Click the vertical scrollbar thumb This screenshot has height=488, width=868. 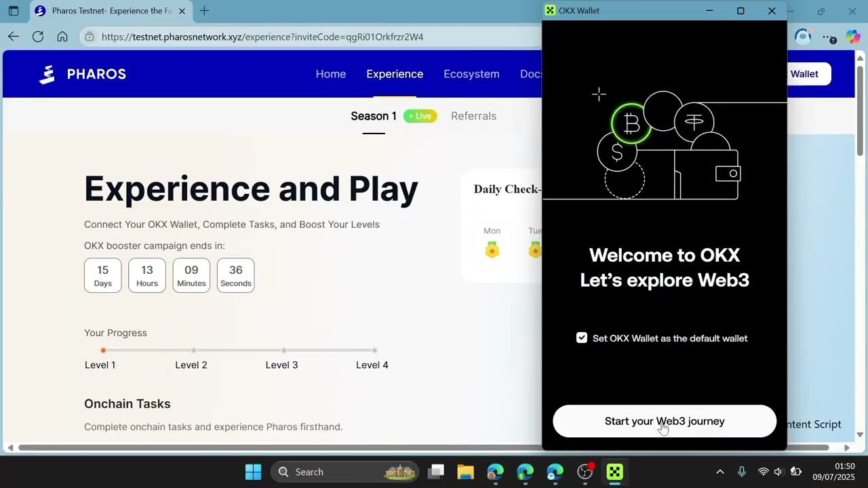point(860,112)
